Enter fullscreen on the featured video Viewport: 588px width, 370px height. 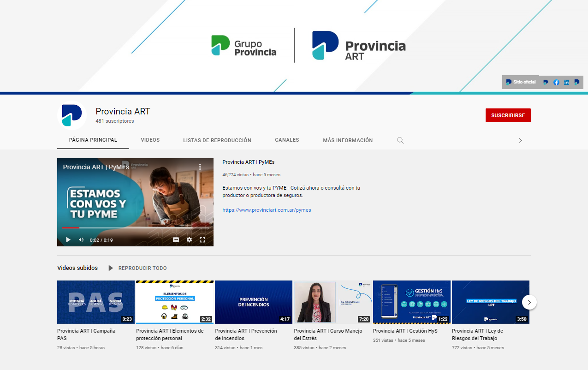(202, 240)
